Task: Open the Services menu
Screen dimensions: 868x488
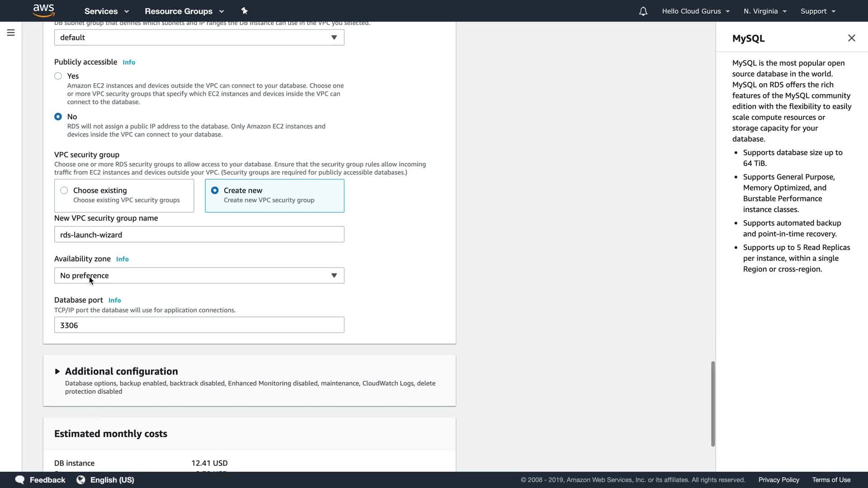Action: pos(107,11)
